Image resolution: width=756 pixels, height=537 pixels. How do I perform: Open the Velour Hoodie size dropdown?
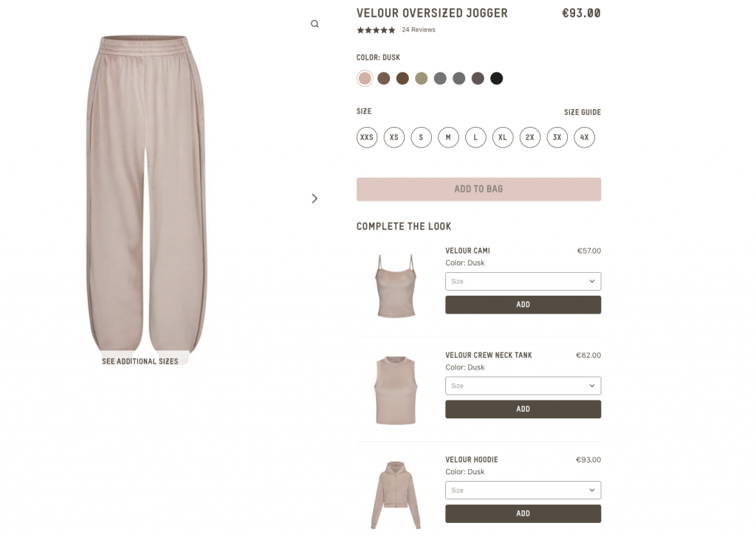point(523,491)
